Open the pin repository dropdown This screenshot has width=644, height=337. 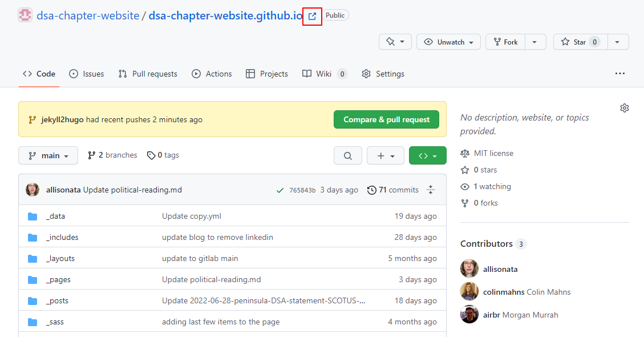(x=395, y=42)
